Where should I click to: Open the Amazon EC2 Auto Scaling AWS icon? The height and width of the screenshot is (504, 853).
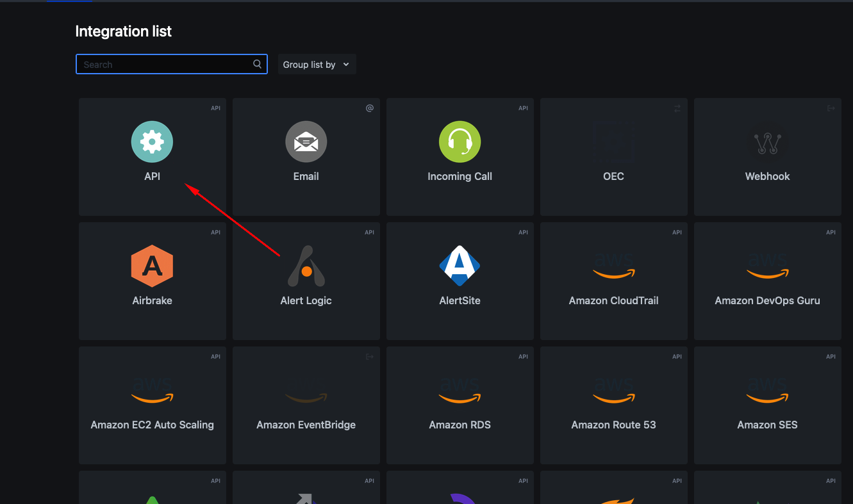[152, 390]
